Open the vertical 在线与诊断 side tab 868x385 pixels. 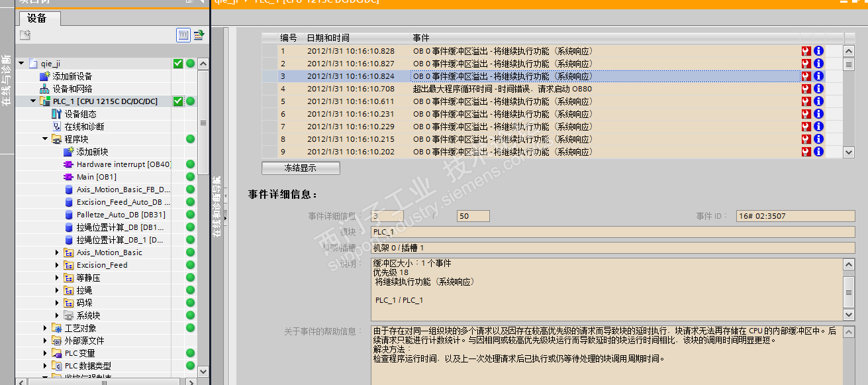(7, 81)
